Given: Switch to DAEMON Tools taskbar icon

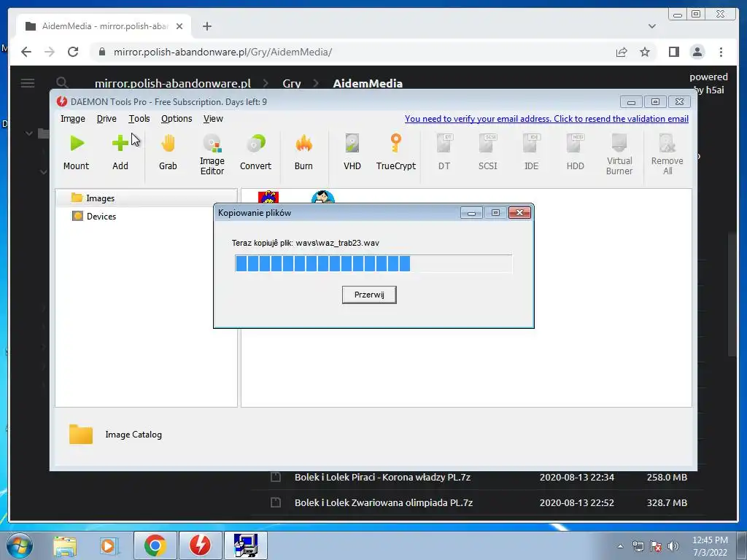Looking at the screenshot, I should coord(200,545).
